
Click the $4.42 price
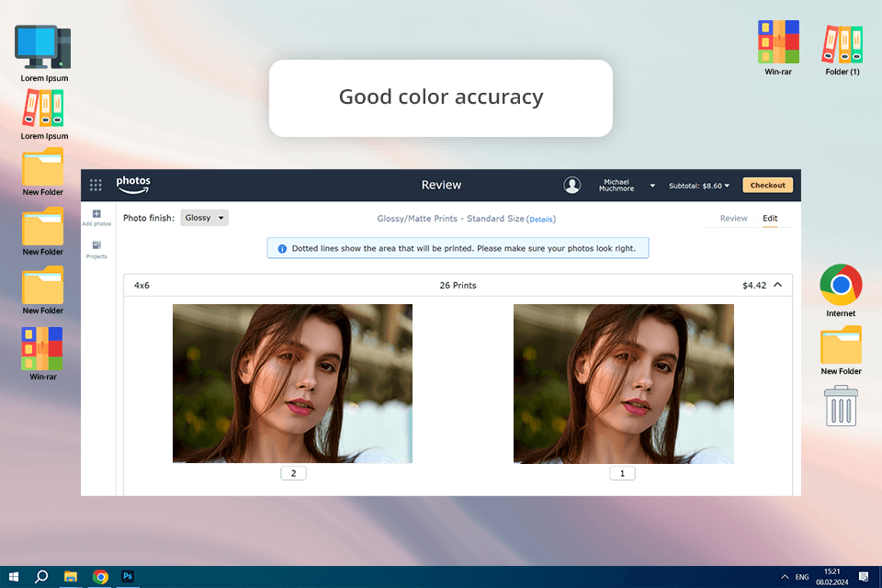tap(754, 286)
